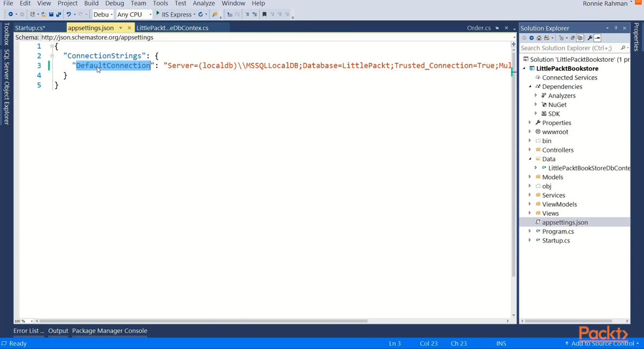Click Collapse All in Solution Explorer toolbar
This screenshot has height=349, width=644.
pos(573,38)
